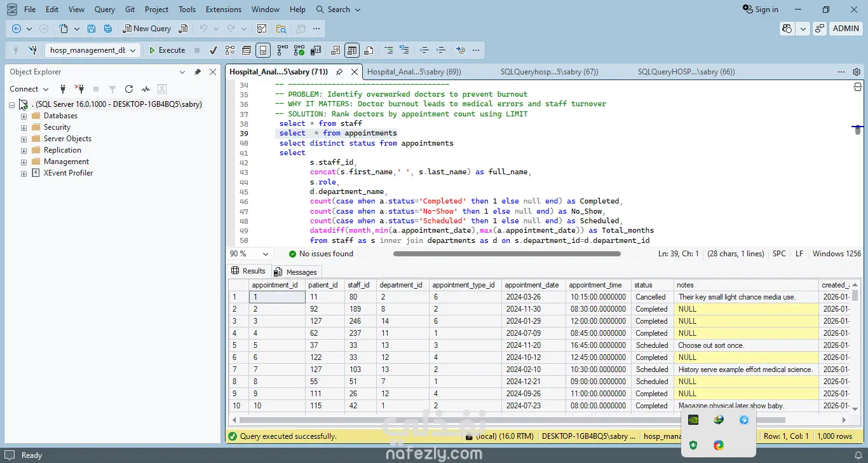Click the Disconnect plug icon in Object Explorer
This screenshot has width=868, height=463.
79,89
